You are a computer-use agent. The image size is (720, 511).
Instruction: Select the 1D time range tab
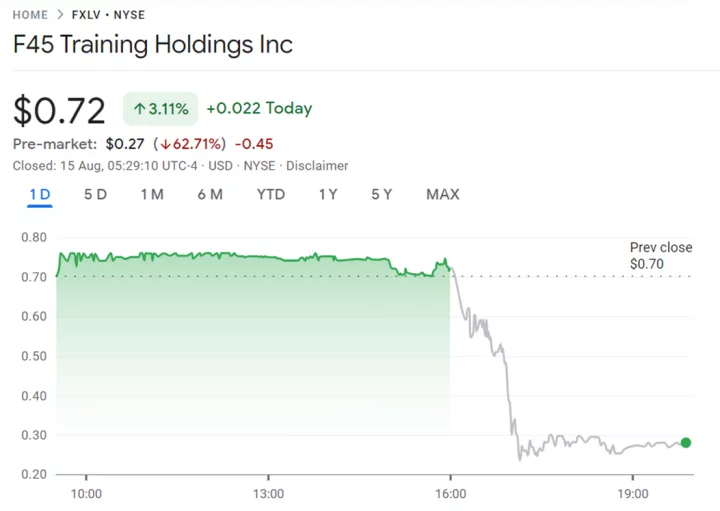(39, 194)
